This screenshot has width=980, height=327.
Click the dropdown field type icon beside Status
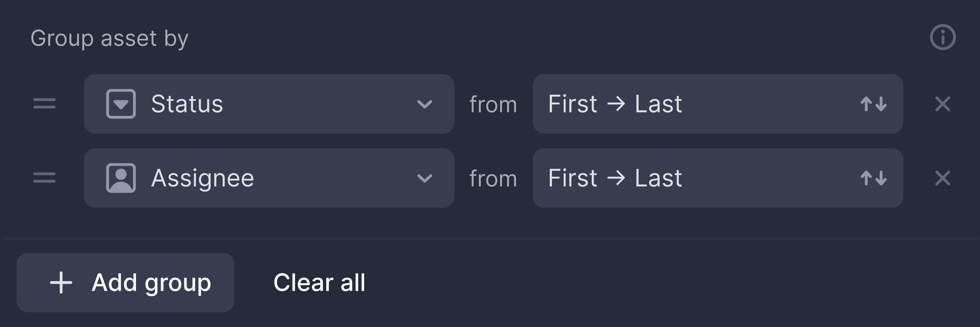click(x=121, y=104)
